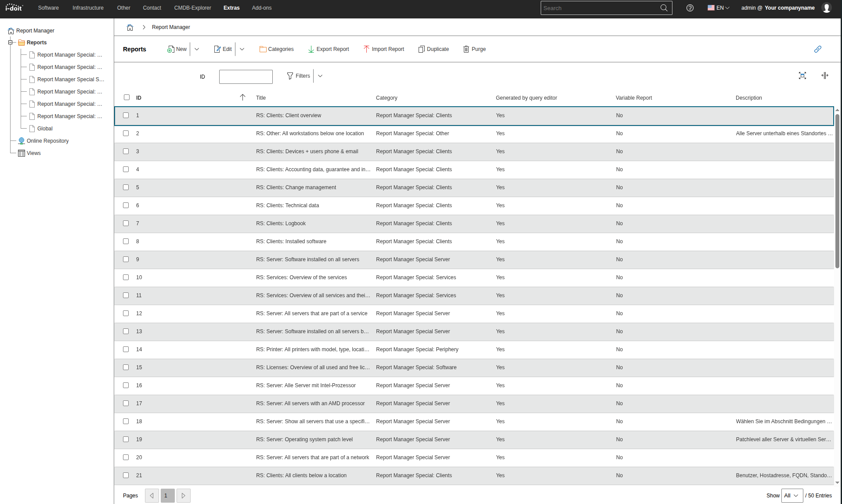Image resolution: width=842 pixels, height=504 pixels.
Task: Click the vertical list scrollbar
Action: [x=837, y=191]
